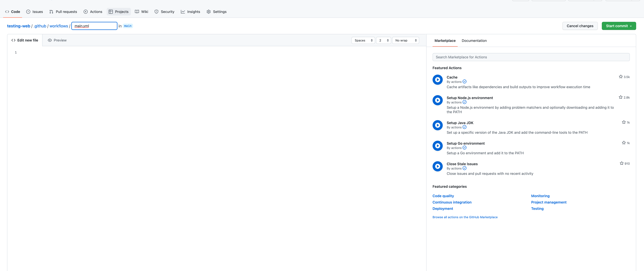Open the Code tab

13,12
